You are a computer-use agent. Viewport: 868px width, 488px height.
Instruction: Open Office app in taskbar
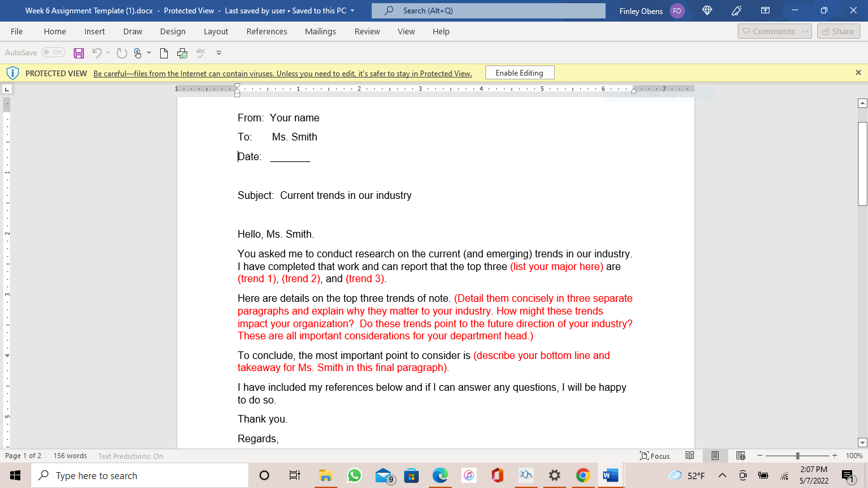(x=498, y=475)
